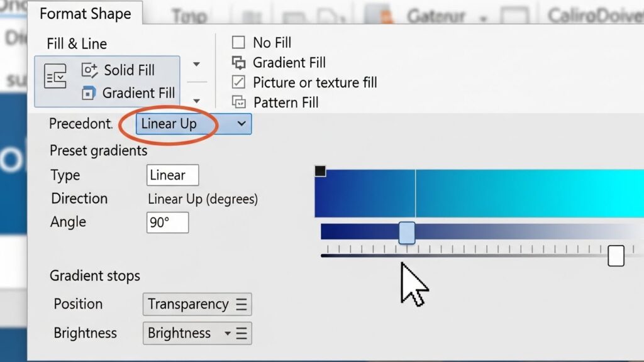The image size is (644, 362).
Task: Click the lines icon beside Brightness dropdown
Action: pos(241,333)
